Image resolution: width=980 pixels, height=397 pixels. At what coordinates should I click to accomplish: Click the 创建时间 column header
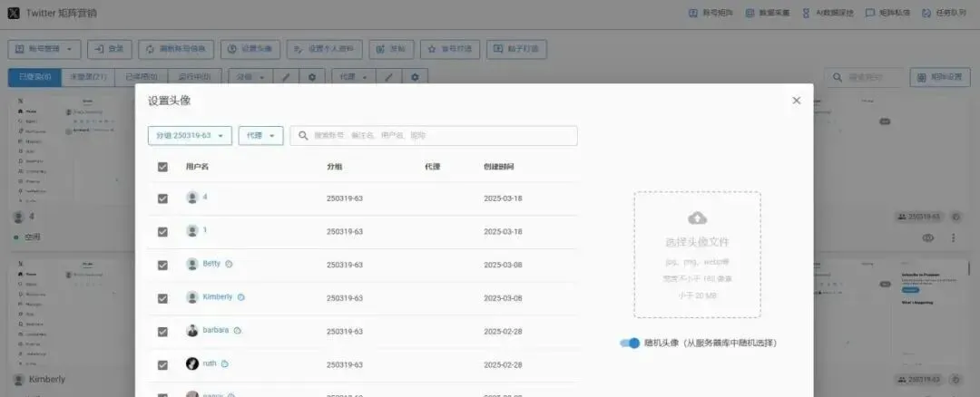coord(499,167)
